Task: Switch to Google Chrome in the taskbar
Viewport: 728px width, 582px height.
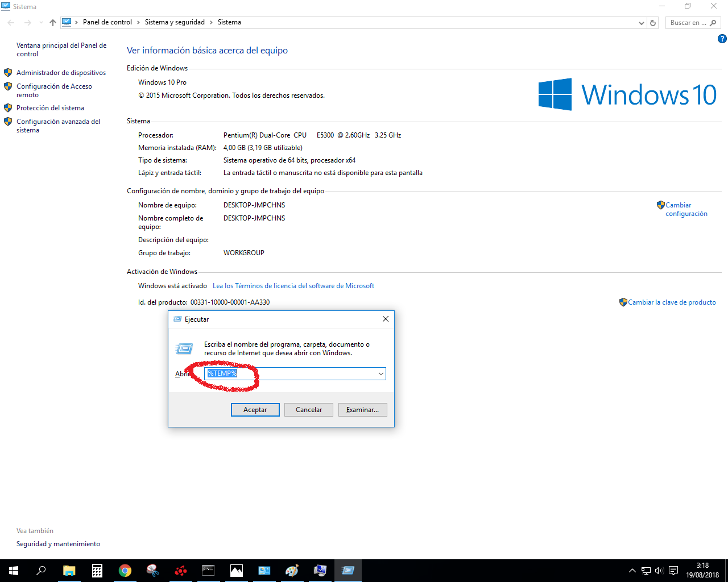Action: click(x=125, y=571)
